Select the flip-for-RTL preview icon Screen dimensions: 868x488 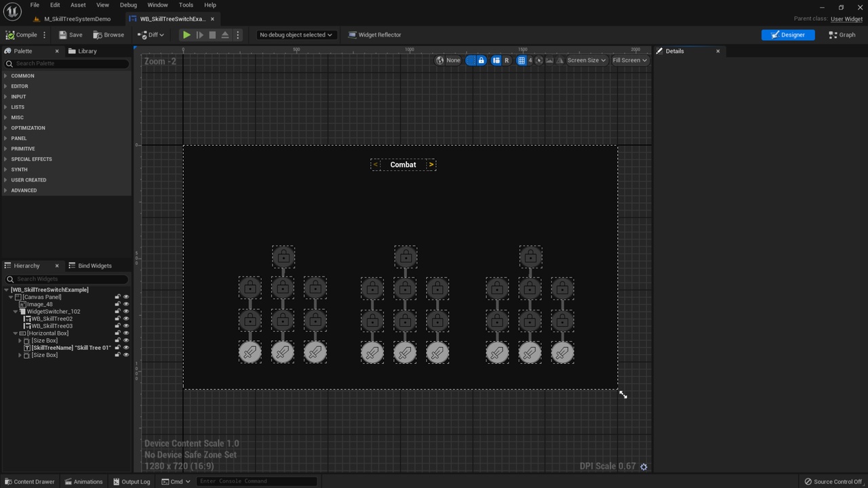pyautogui.click(x=560, y=60)
